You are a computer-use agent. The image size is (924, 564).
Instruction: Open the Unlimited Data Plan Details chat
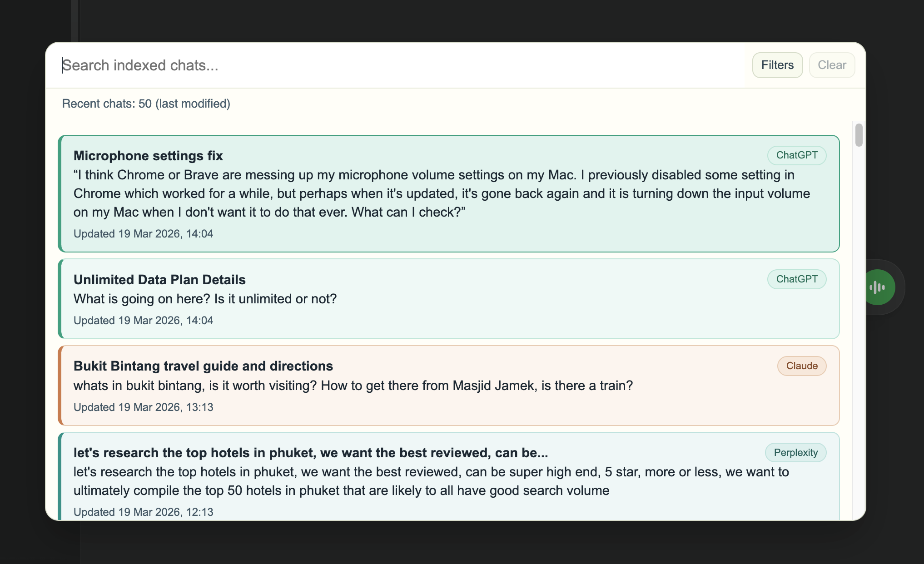[x=409, y=299]
